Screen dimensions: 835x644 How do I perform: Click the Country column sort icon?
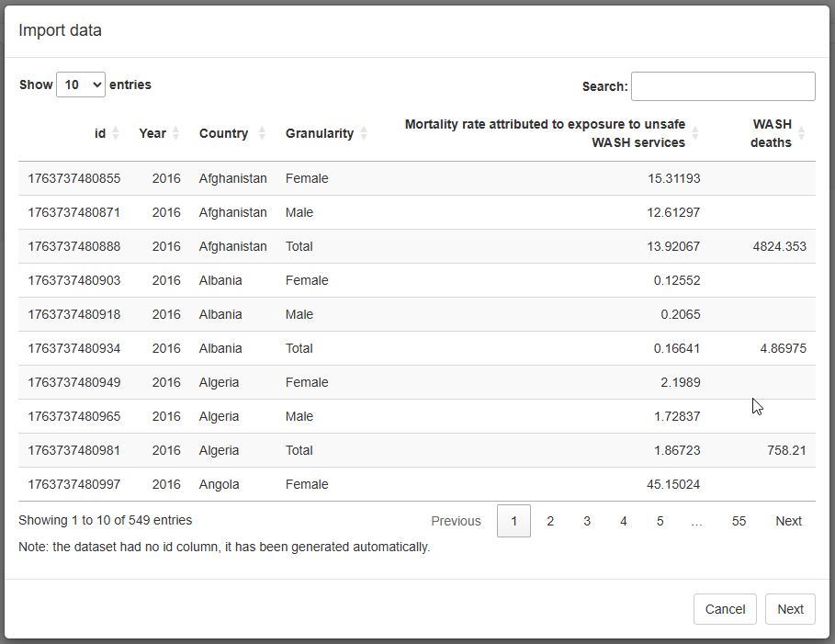coord(262,133)
